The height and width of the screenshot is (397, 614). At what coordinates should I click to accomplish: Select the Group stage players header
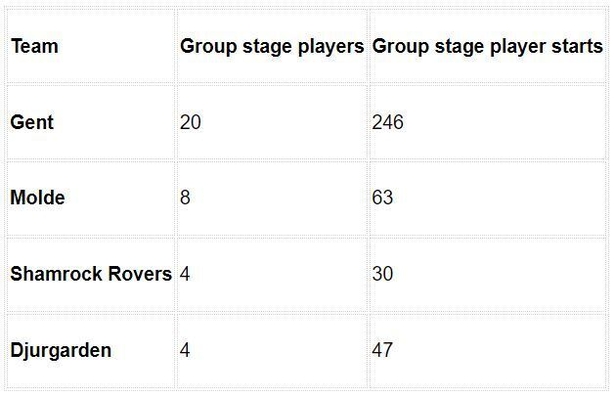(272, 47)
